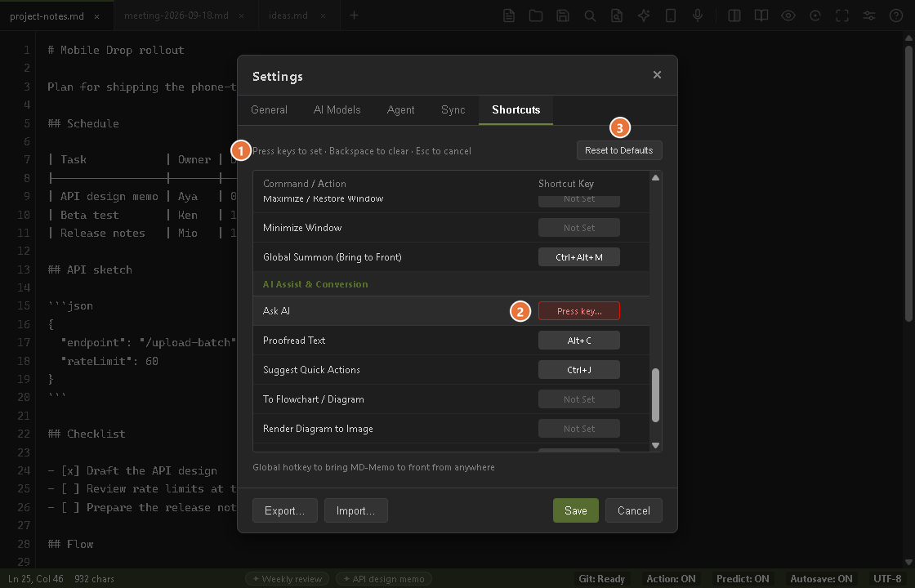Select the Suggest Quick Actions row
Screen dimensions: 915x588
[451, 370]
